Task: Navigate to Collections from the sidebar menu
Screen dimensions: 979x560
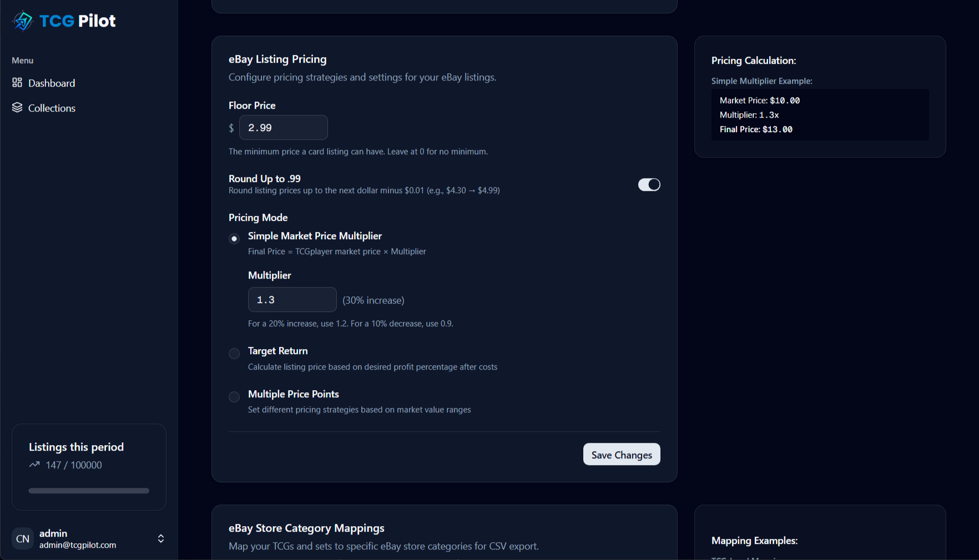Action: pyautogui.click(x=52, y=108)
